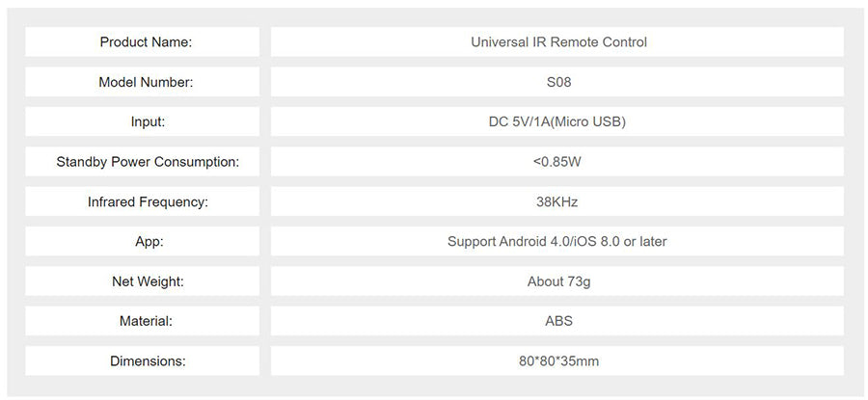Select the DC 5V/1A(Micro USB) value
This screenshot has width=868, height=400.
pyautogui.click(x=558, y=121)
